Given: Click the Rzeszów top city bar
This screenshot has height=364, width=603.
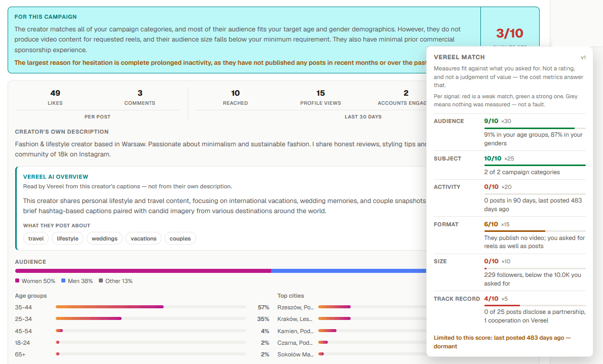Looking at the screenshot, I should pos(372,307).
